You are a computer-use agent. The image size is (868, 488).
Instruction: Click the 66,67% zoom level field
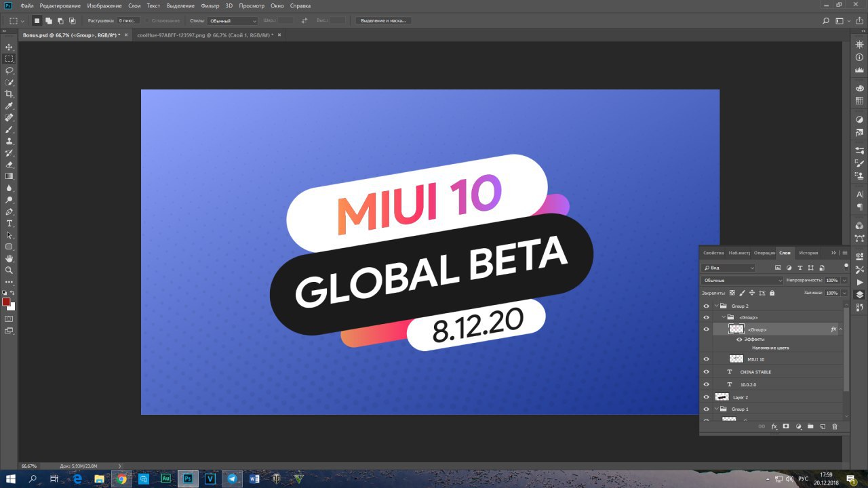click(29, 466)
